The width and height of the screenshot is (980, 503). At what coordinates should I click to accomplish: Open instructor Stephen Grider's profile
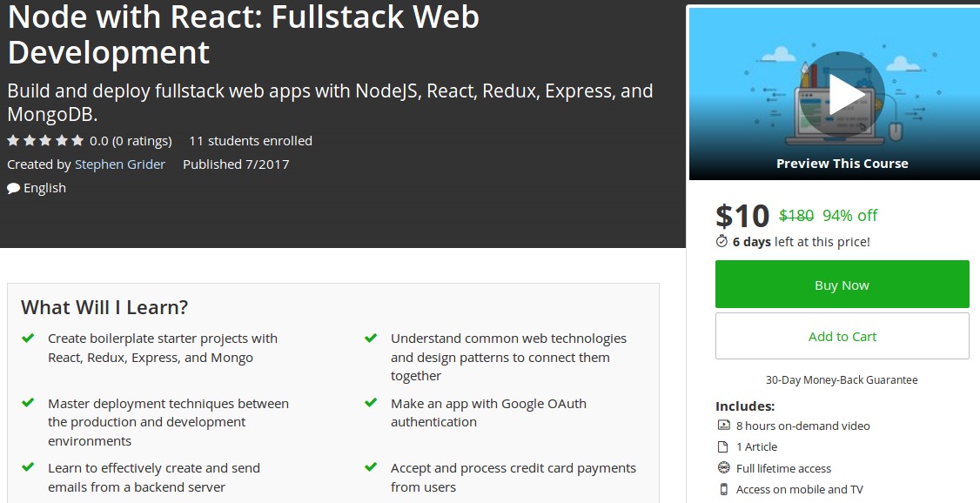point(120,164)
